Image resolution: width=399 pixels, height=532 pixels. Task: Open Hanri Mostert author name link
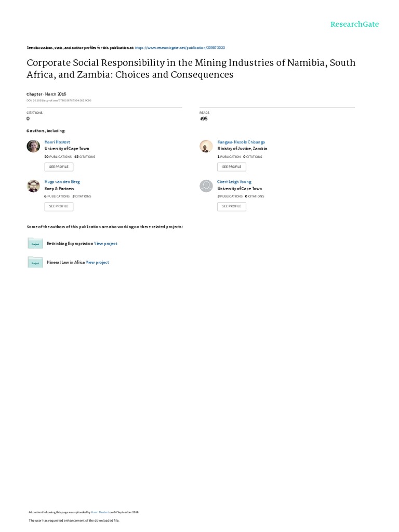tap(57, 142)
